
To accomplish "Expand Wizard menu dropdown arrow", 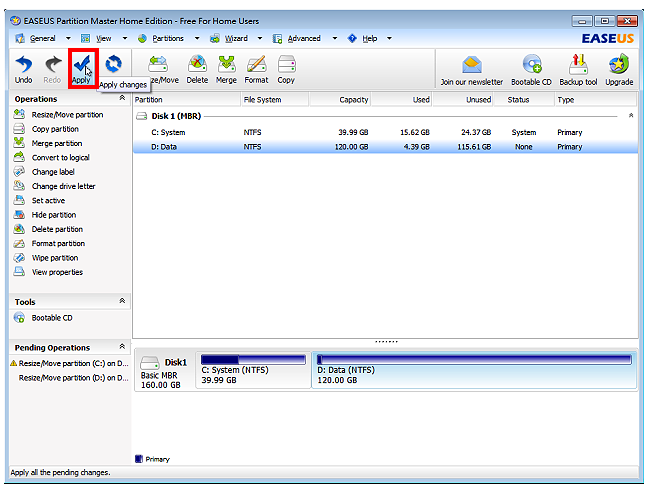I will [x=260, y=38].
